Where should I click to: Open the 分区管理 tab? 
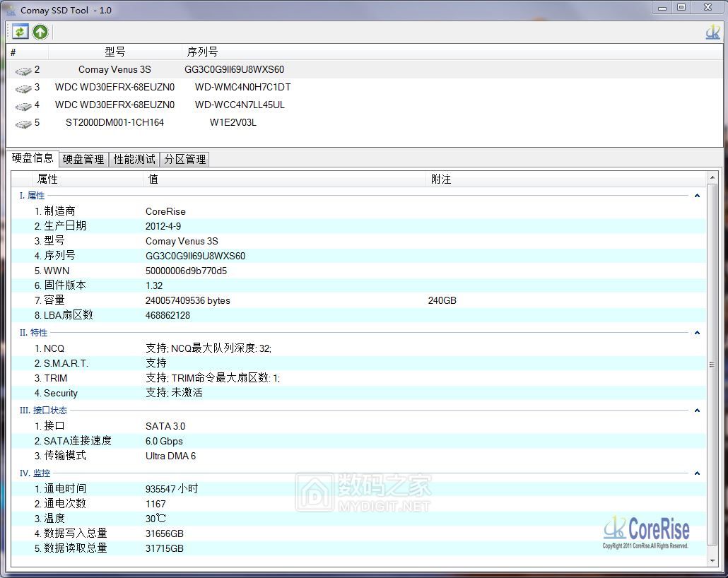(x=184, y=159)
